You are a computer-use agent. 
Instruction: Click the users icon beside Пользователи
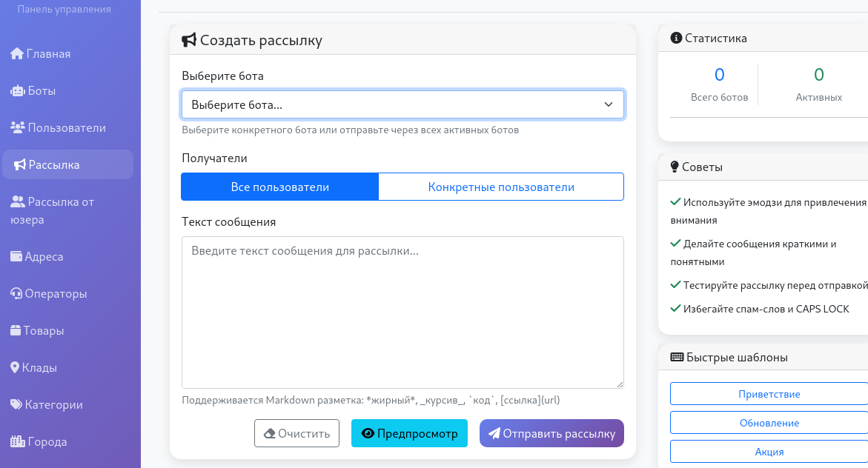click(x=18, y=127)
